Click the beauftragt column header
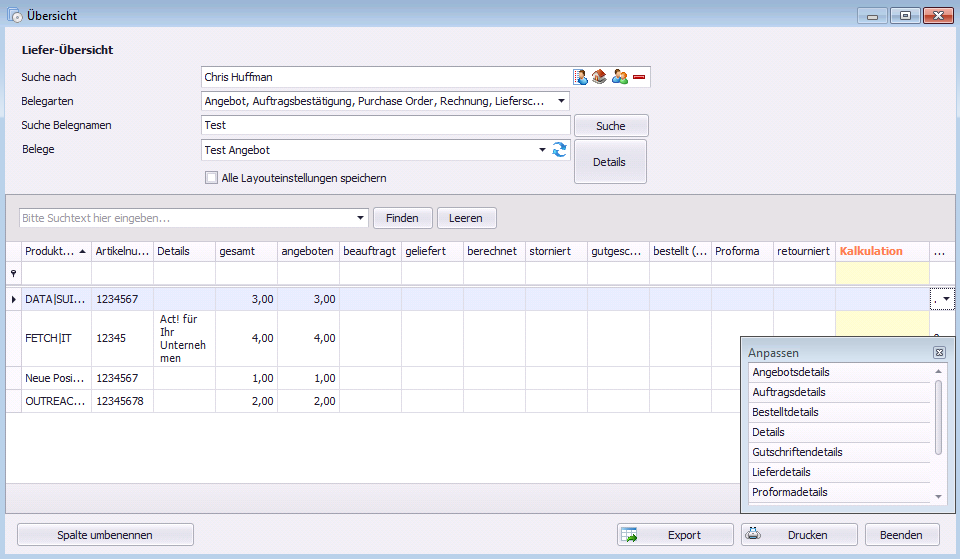Viewport: 960px width, 559px height. (370, 251)
